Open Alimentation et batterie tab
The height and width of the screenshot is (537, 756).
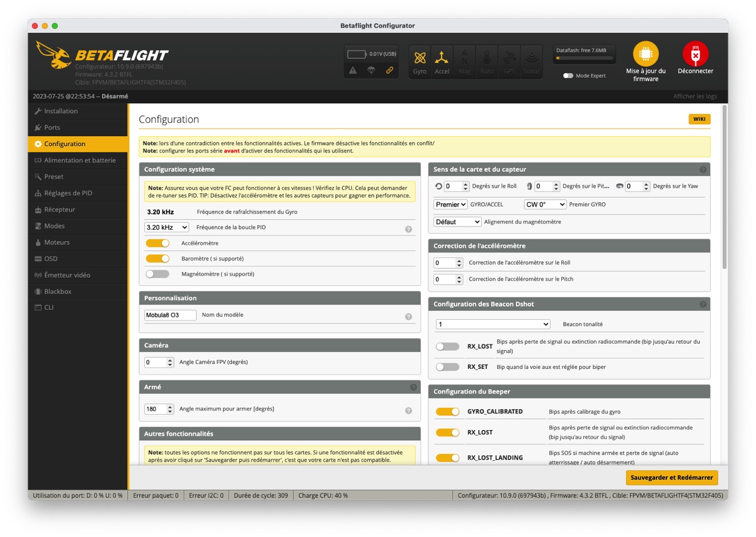point(77,160)
